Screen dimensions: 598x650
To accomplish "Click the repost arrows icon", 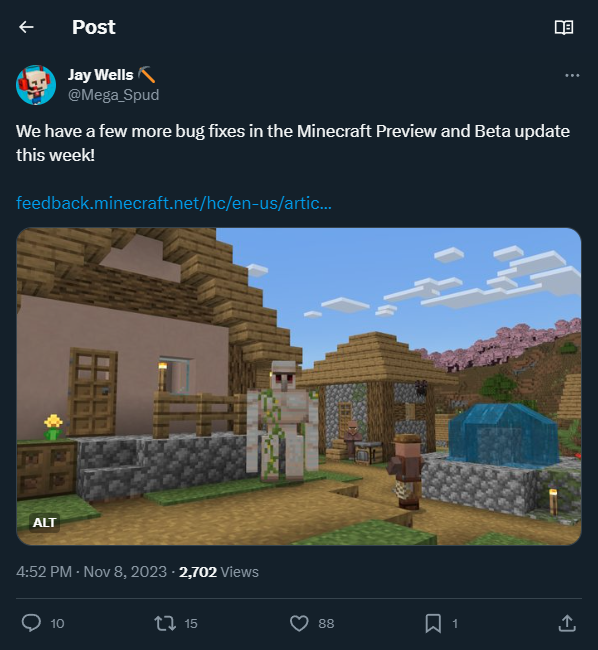I will (165, 623).
